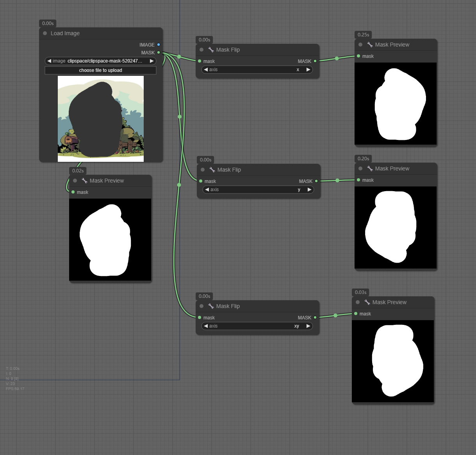
Task: Click the green MASK output port on Load Image
Action: (159, 52)
